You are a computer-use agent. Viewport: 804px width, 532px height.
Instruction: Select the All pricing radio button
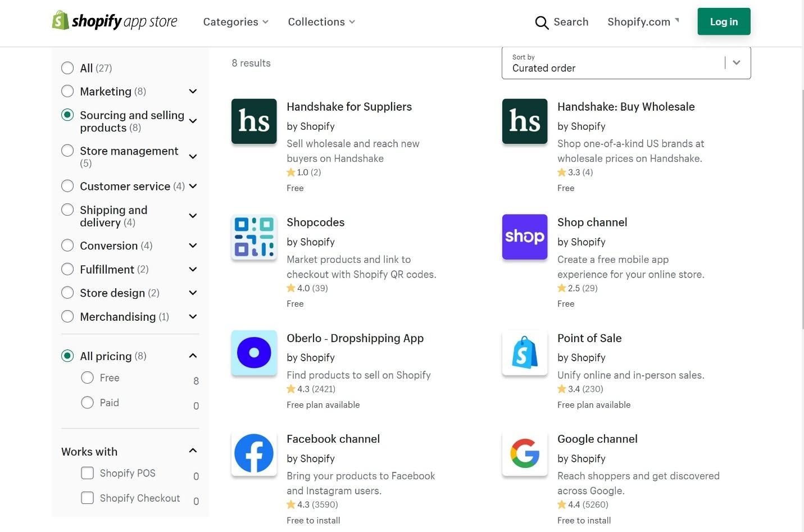(67, 356)
